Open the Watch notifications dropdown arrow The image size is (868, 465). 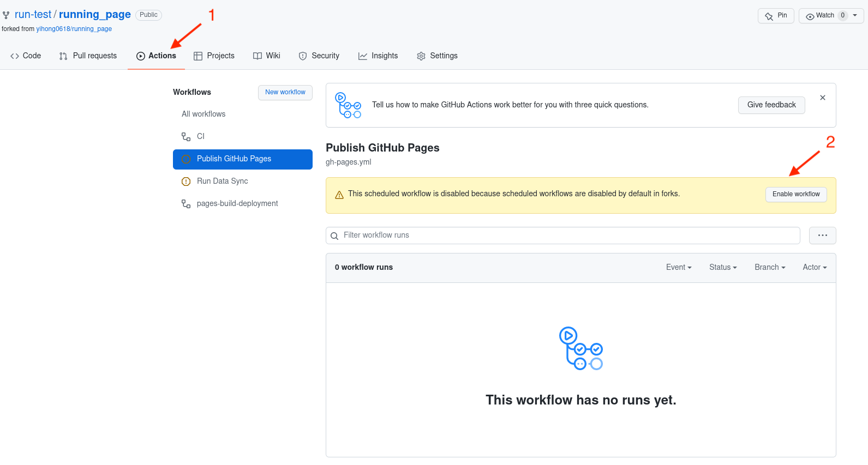(855, 15)
